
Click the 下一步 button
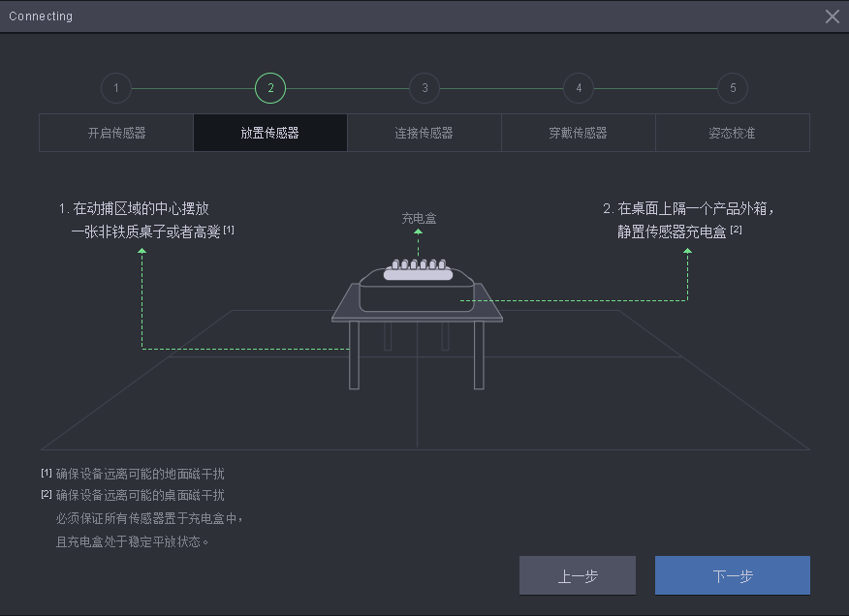click(733, 575)
